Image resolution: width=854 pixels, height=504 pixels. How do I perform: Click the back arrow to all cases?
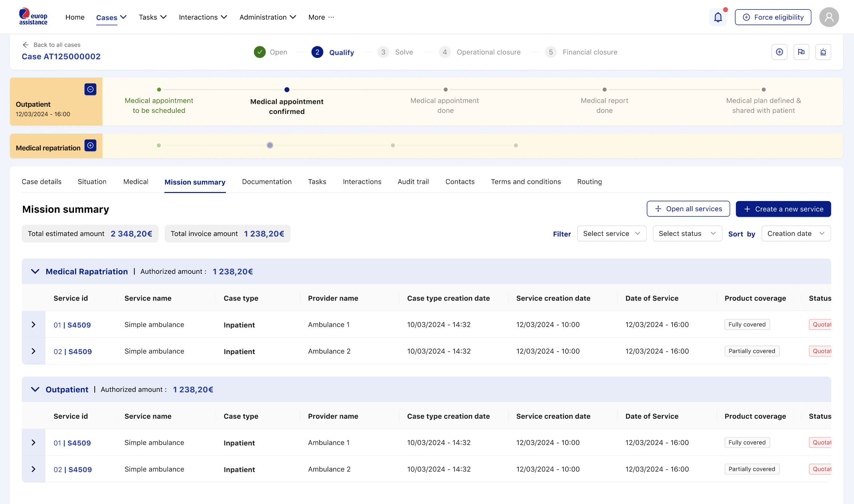pos(26,45)
